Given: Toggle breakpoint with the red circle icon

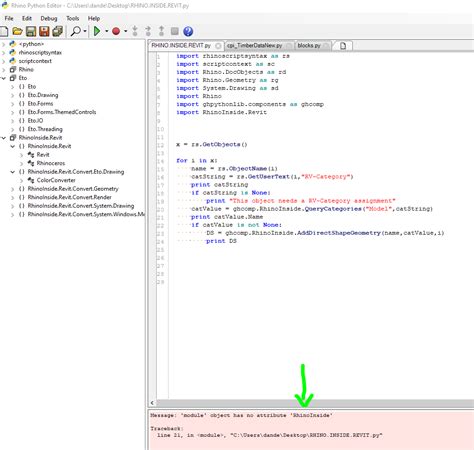Looking at the screenshot, I should tap(116, 31).
